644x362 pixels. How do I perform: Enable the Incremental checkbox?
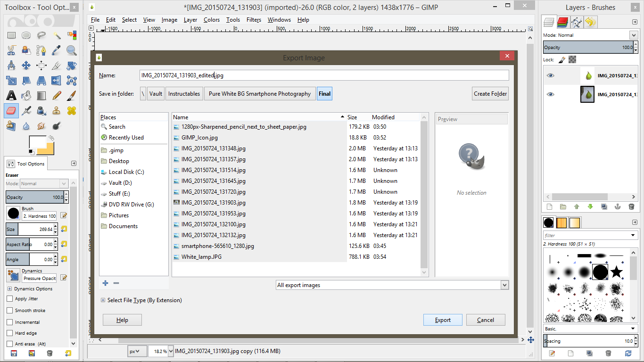10,322
